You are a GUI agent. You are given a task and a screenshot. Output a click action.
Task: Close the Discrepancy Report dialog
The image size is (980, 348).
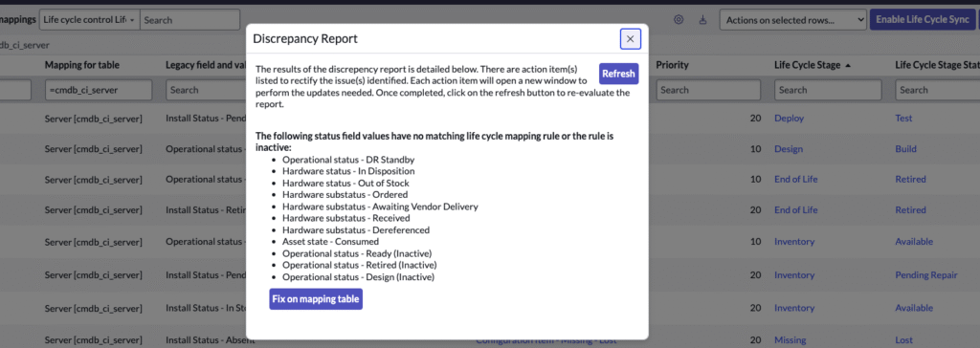click(x=630, y=39)
